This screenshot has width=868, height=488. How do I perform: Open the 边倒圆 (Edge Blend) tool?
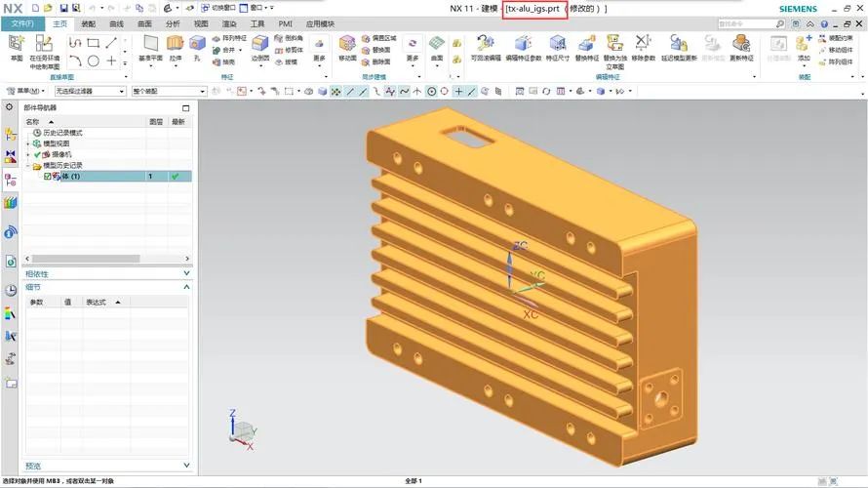(260, 46)
